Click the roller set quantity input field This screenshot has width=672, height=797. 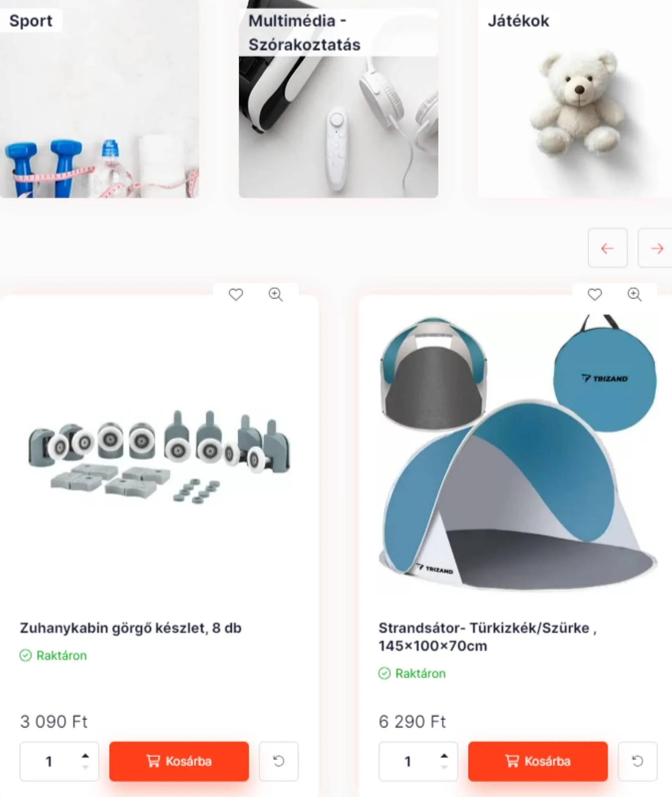[59, 761]
